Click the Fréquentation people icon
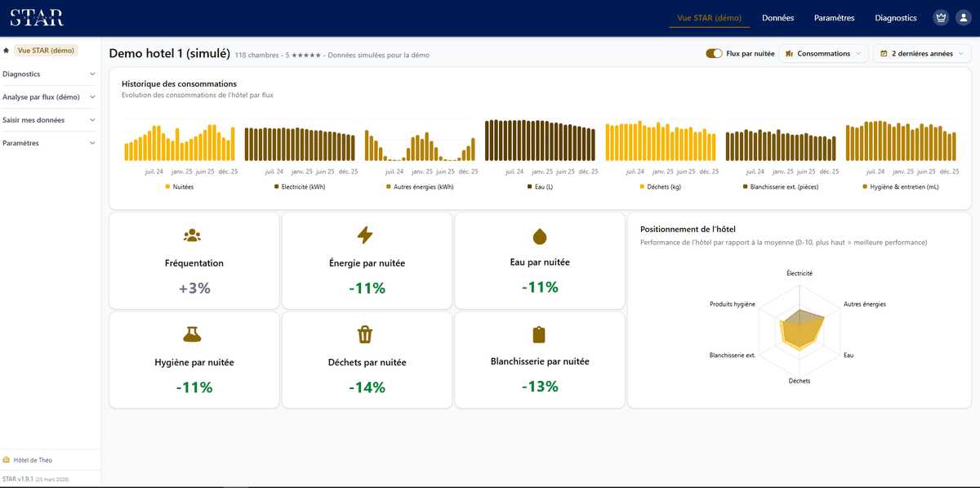This screenshot has width=980, height=488. tap(193, 235)
